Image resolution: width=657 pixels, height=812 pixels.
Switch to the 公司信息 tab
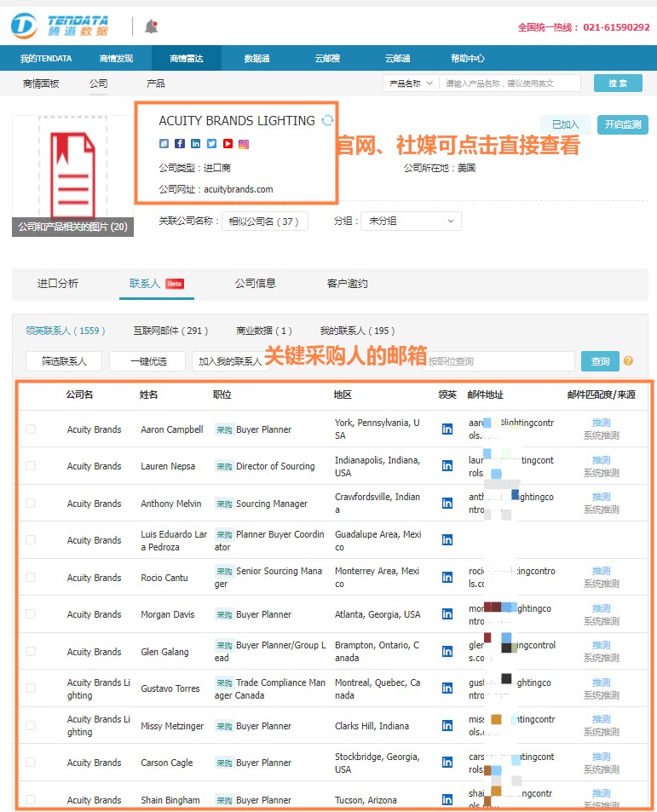[256, 283]
